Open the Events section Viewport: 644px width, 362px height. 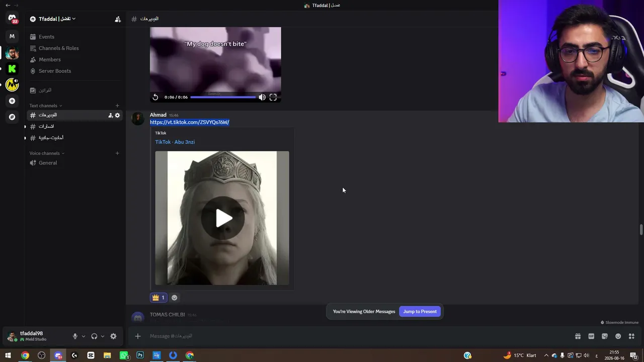[74, 37]
